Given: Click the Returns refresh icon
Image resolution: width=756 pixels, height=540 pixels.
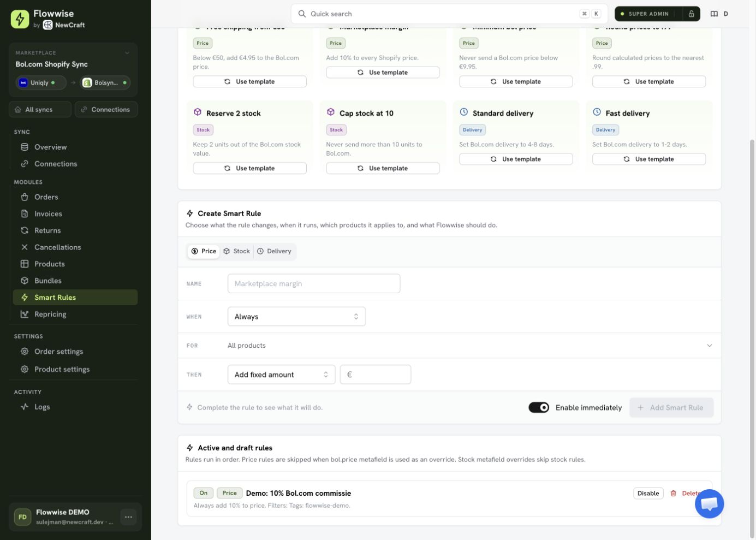Looking at the screenshot, I should coord(25,230).
